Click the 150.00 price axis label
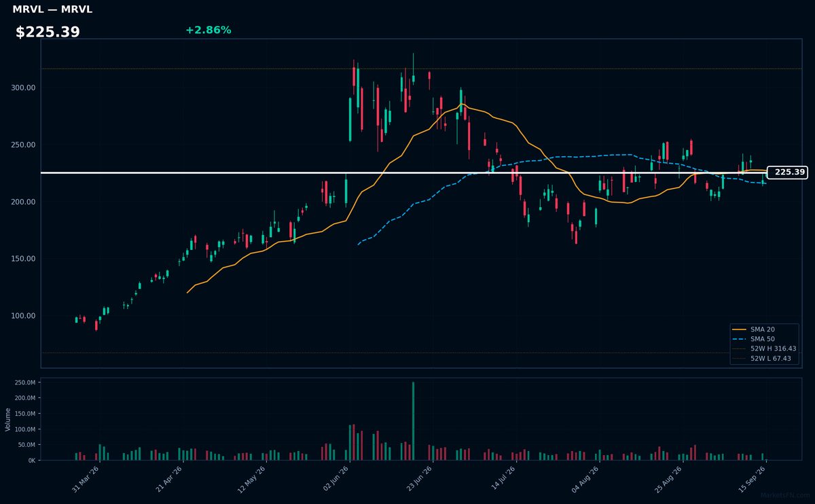Viewport: 815px width, 504px height. pyautogui.click(x=22, y=259)
